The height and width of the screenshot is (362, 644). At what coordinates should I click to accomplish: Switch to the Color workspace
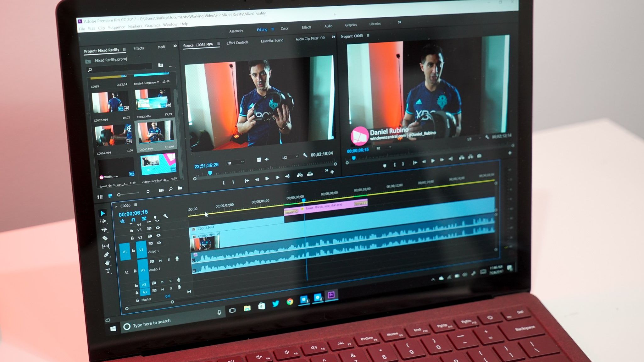coord(285,29)
